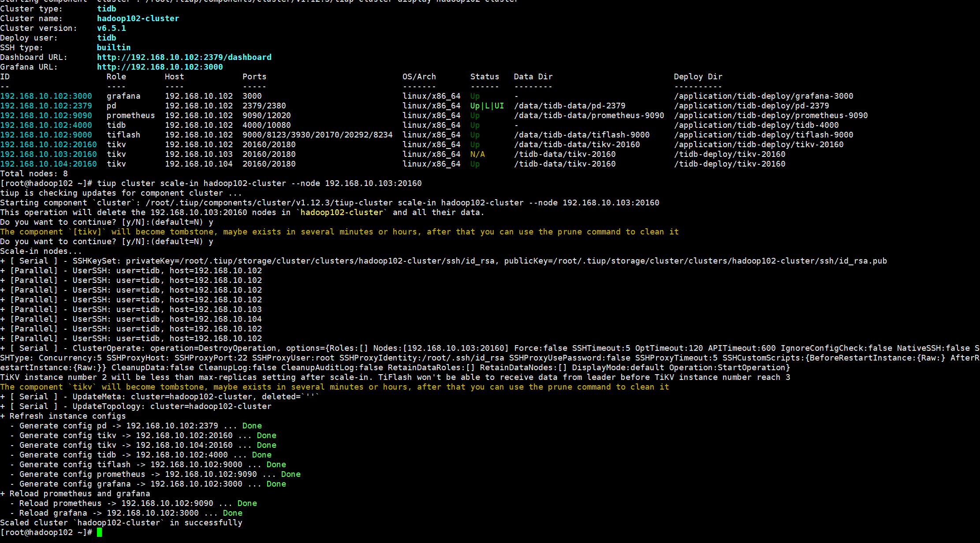Click the Refresh instance configs line
The width and height of the screenshot is (980, 543).
point(63,416)
